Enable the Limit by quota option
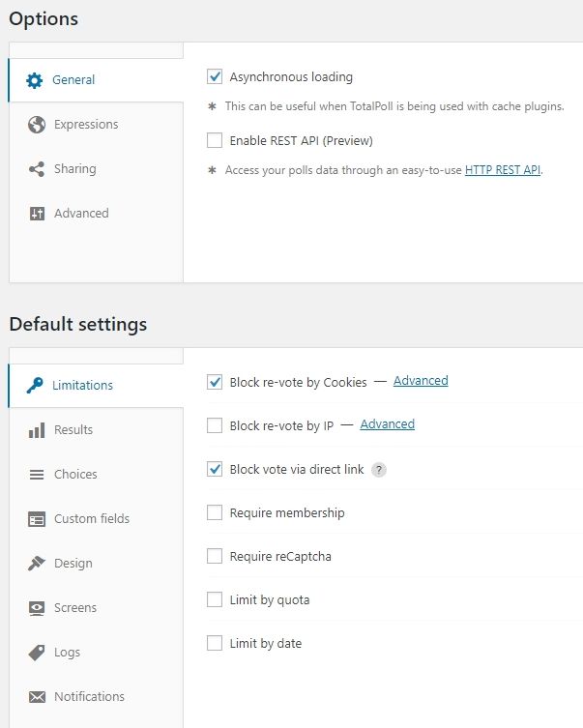 [x=215, y=600]
